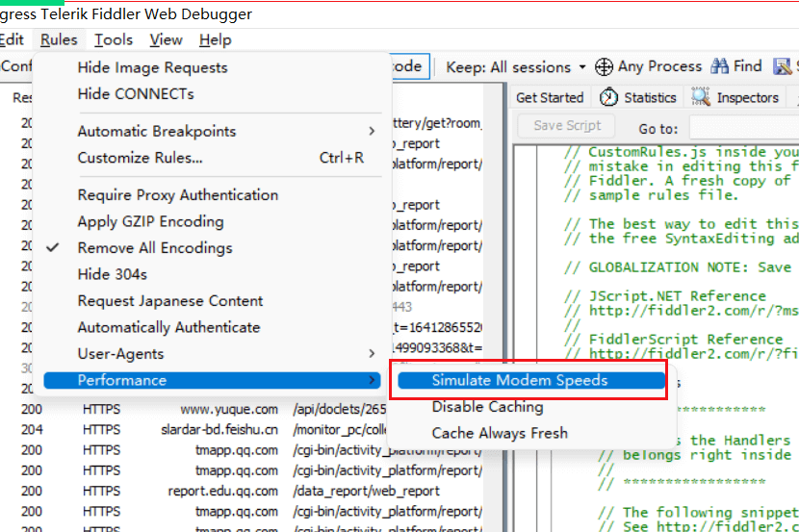Click the /api/doclets/265 URL cell
Viewport: 799px width, 532px height.
340,409
